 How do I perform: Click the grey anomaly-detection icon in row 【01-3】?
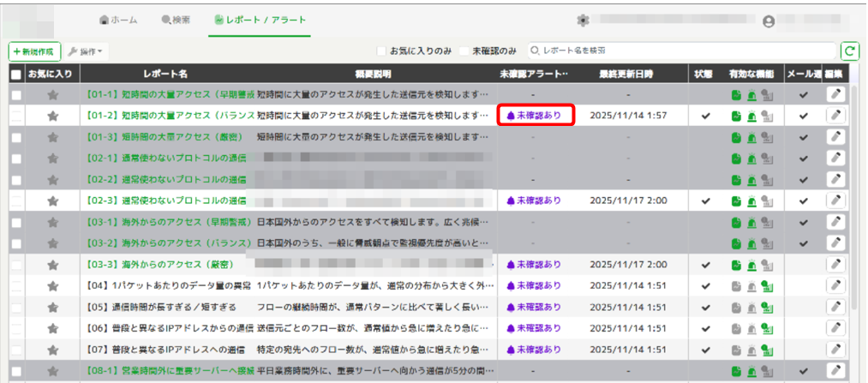(767, 138)
